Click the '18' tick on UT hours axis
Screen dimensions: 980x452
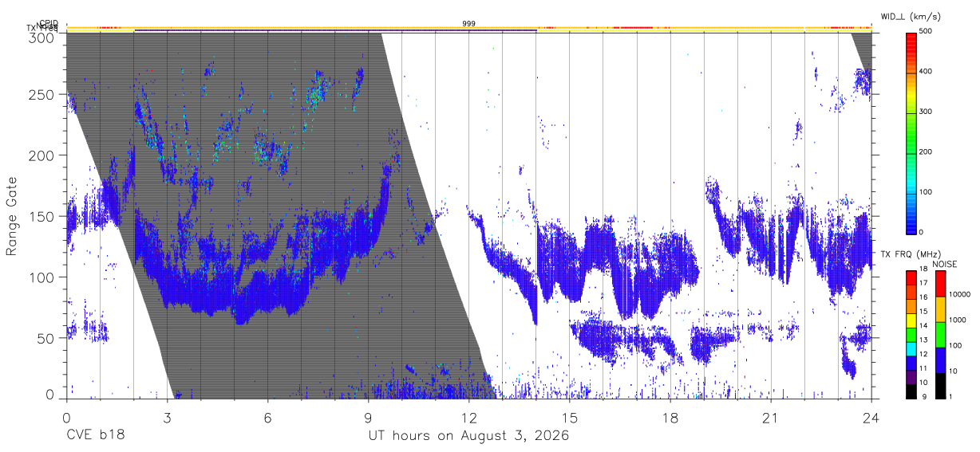pyautogui.click(x=670, y=418)
